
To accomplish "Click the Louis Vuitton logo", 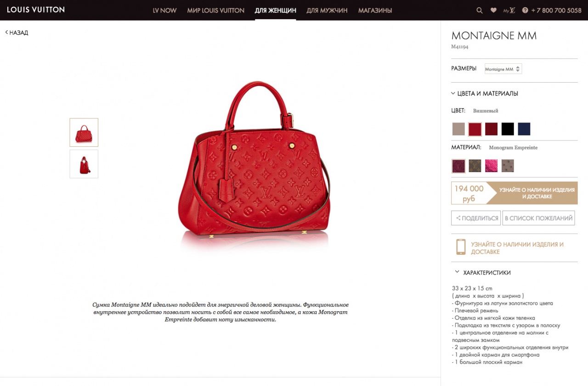I will click(x=36, y=9).
